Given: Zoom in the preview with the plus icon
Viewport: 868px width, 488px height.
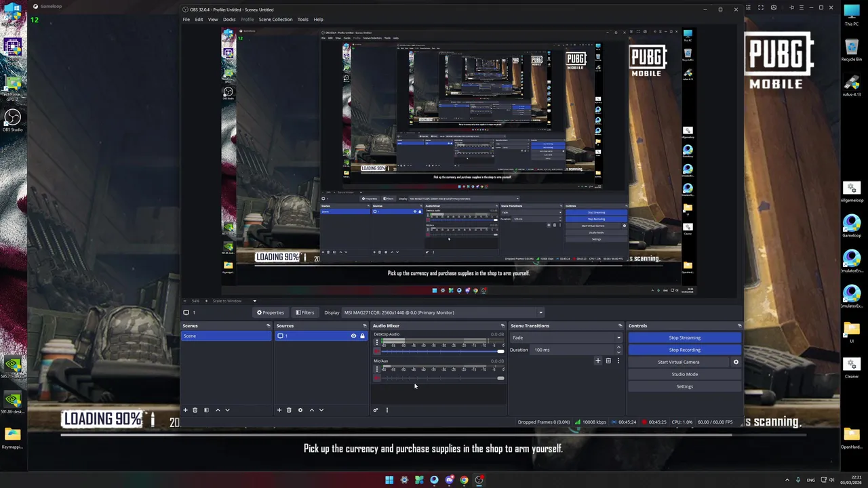Looking at the screenshot, I should tap(205, 301).
